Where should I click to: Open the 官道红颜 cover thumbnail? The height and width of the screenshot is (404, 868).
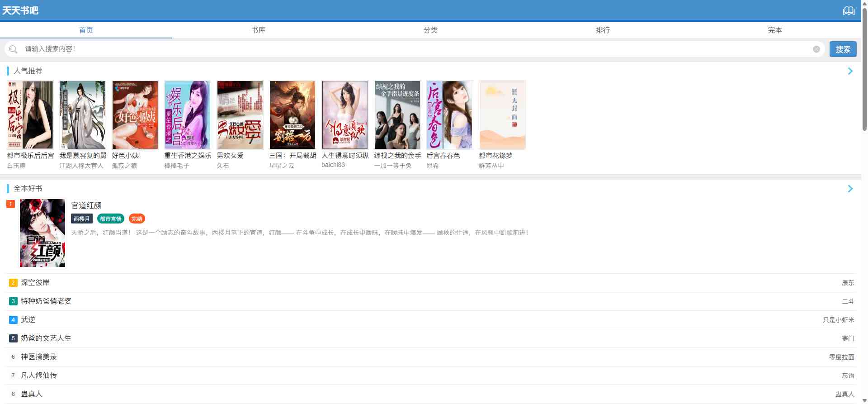[42, 233]
